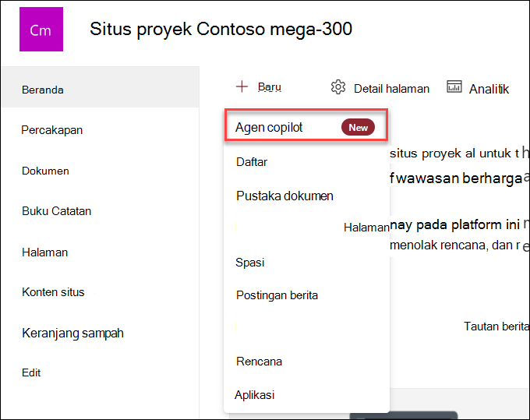Click site title Situs proyek Contoso mega-300

click(221, 29)
